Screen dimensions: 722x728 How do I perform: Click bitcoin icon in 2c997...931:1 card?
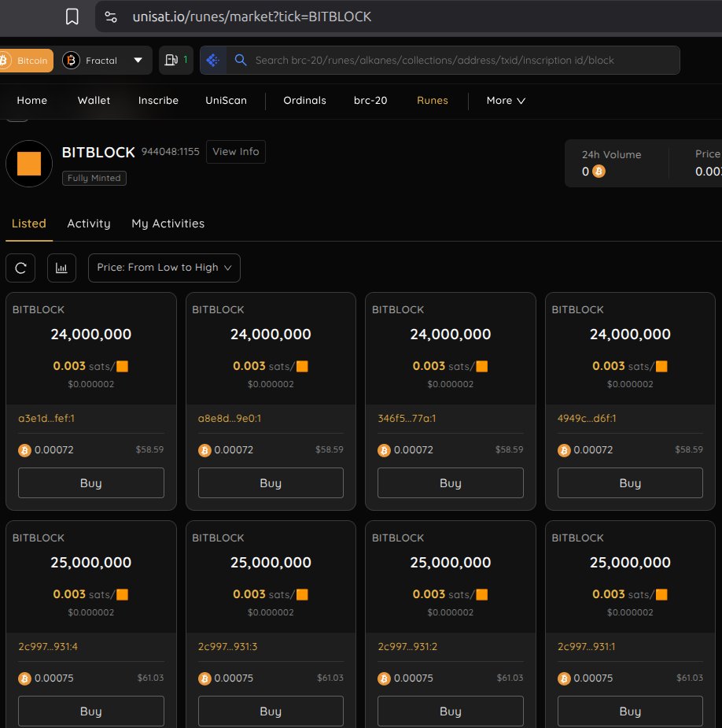pos(564,678)
